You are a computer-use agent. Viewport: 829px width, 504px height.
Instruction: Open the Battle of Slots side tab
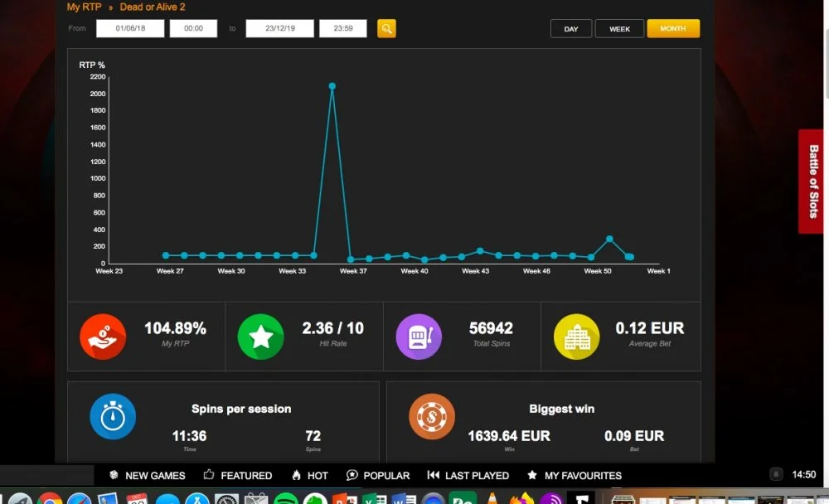click(813, 182)
